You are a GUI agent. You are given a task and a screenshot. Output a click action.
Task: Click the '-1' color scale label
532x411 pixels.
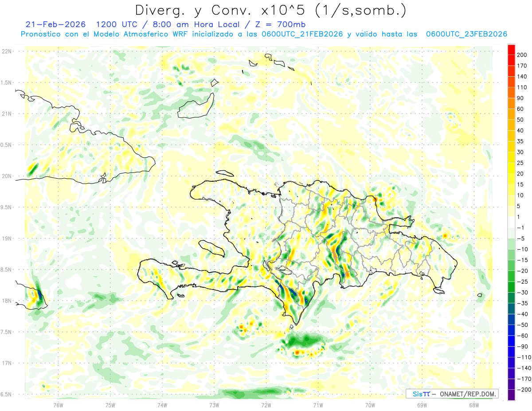tap(520, 227)
